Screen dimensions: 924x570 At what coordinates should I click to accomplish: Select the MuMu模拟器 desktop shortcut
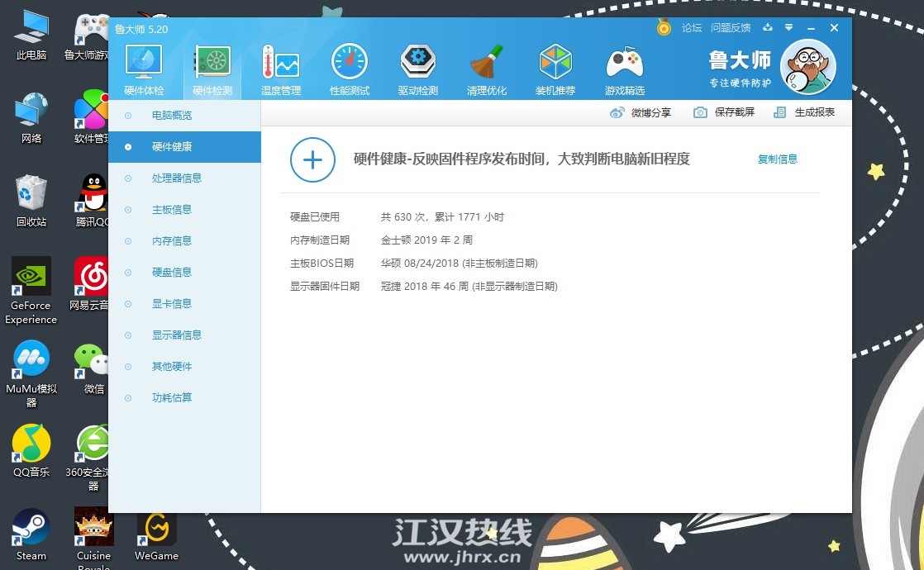[31, 374]
